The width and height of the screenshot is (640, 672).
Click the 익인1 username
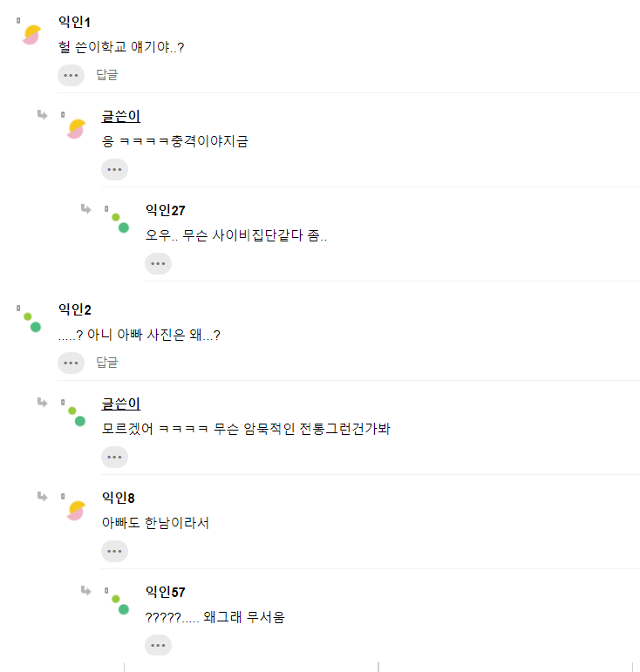click(74, 22)
